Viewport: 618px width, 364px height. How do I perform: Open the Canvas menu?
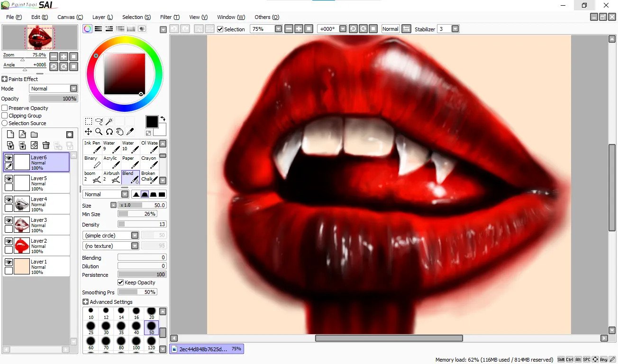tap(70, 17)
